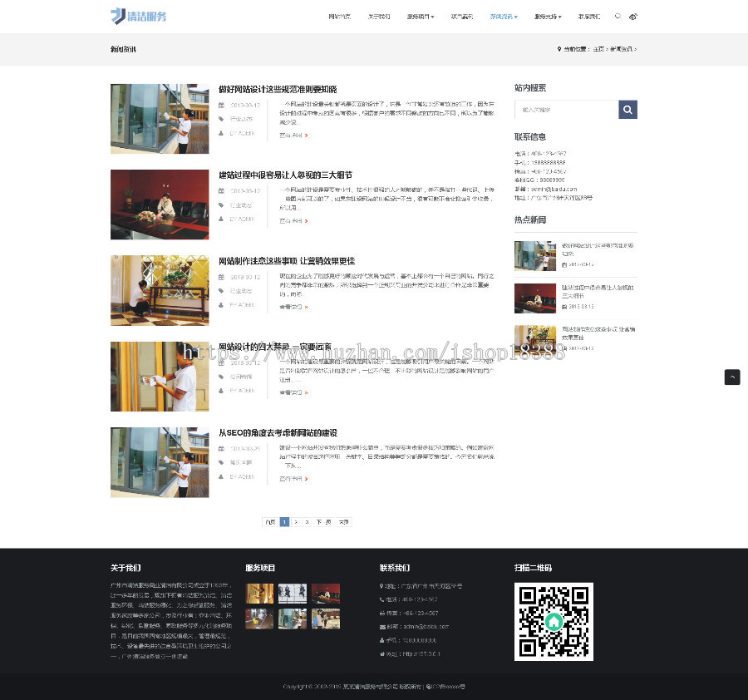Click the sidebar 邮箱 admin@baidu.com line

pos(546,189)
